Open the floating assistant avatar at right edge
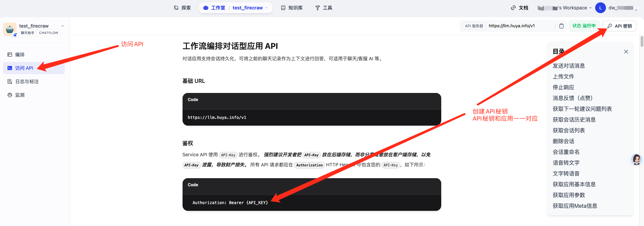Viewport: 644px width, 226px height. (636, 159)
